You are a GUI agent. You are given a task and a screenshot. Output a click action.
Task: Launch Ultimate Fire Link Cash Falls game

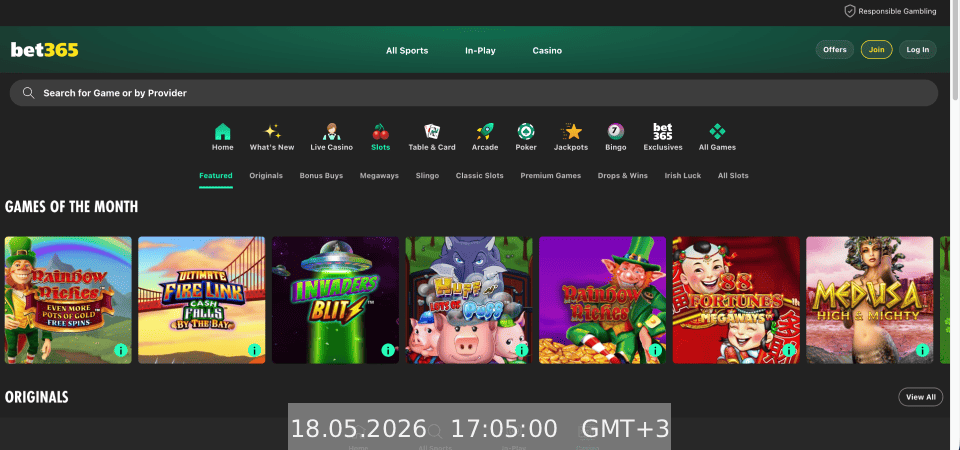point(201,300)
